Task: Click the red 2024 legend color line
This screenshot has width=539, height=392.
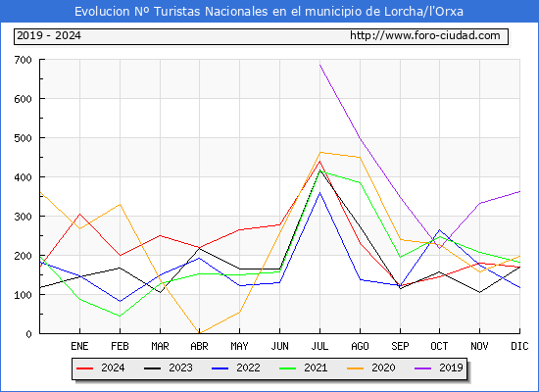Action: pos(85,368)
